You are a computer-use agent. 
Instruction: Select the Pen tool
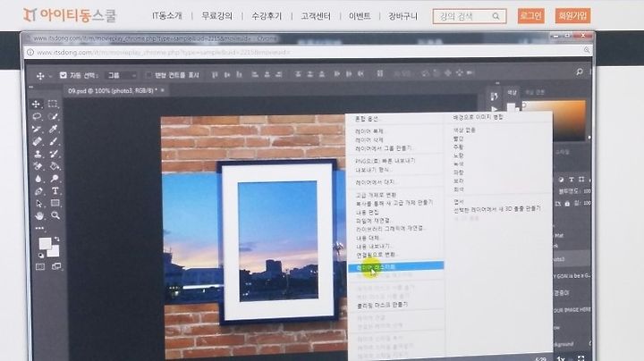pyautogui.click(x=38, y=191)
